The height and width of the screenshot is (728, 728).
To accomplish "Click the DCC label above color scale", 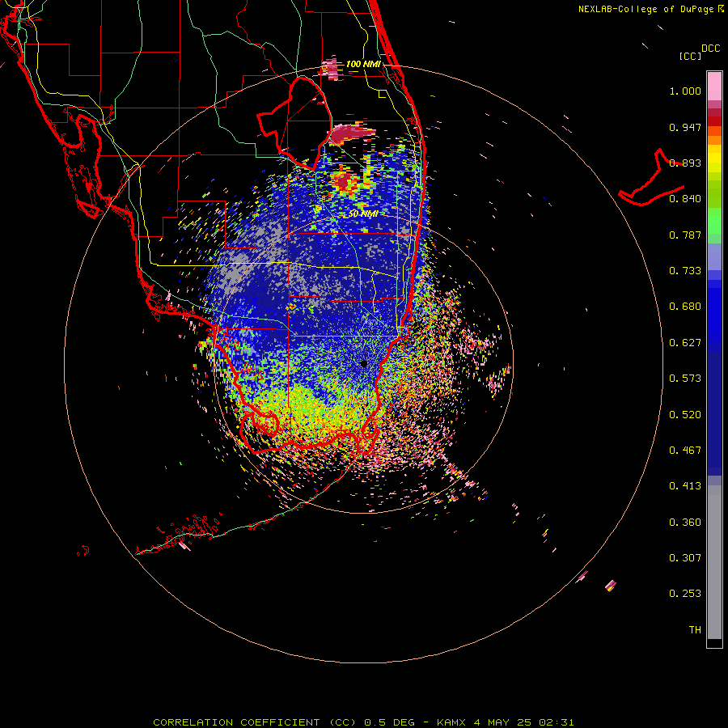I will tap(710, 49).
